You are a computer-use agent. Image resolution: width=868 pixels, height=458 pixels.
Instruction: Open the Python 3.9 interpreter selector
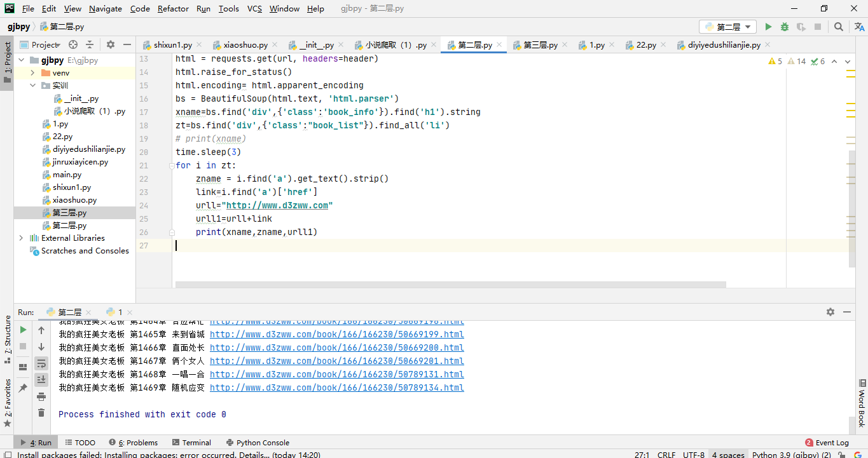791,455
